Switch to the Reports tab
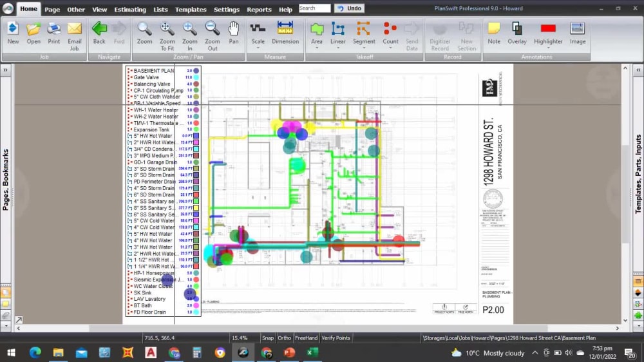The image size is (644, 362). [259, 10]
